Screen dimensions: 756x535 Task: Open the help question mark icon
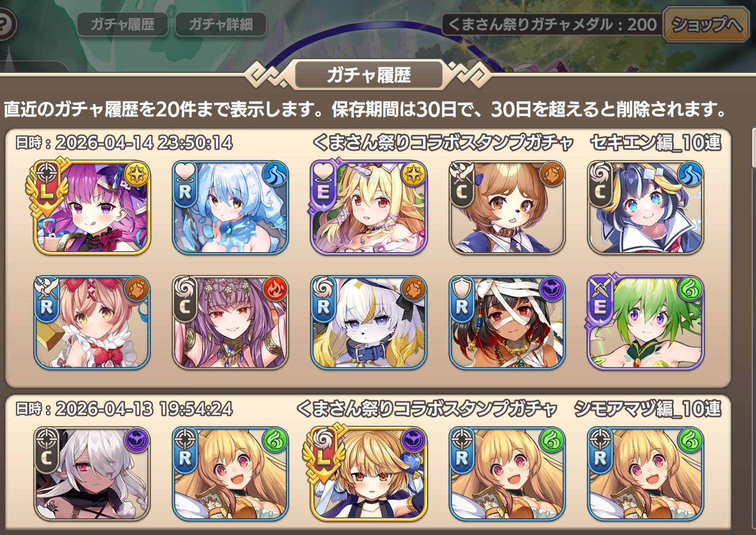(x=5, y=24)
